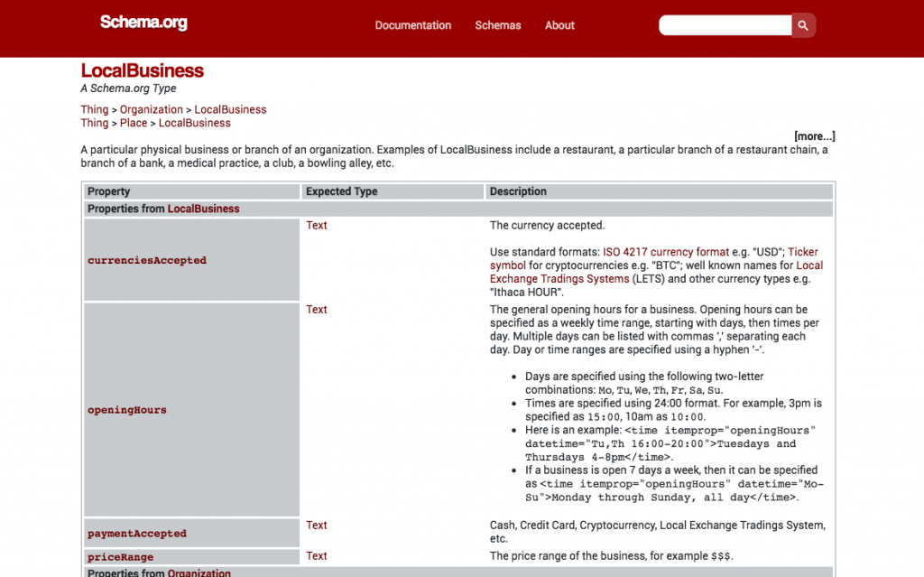Expand the [more...] description toggle
The height and width of the screenshot is (577, 924).
click(x=815, y=136)
